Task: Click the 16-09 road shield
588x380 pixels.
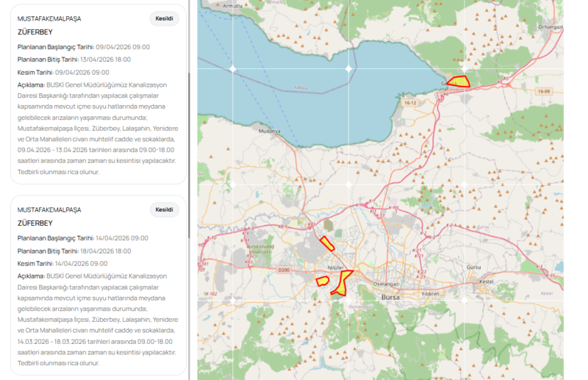Action: click(544, 92)
